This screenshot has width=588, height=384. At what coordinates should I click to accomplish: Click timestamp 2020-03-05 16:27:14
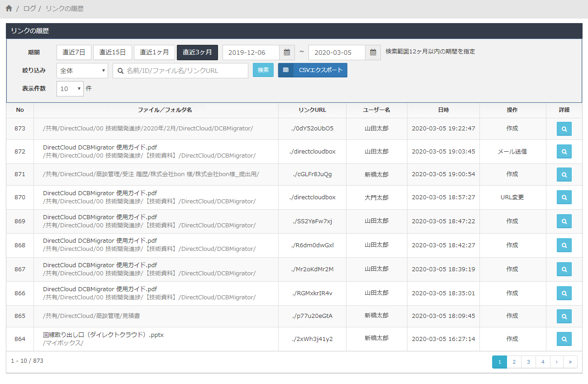click(443, 339)
